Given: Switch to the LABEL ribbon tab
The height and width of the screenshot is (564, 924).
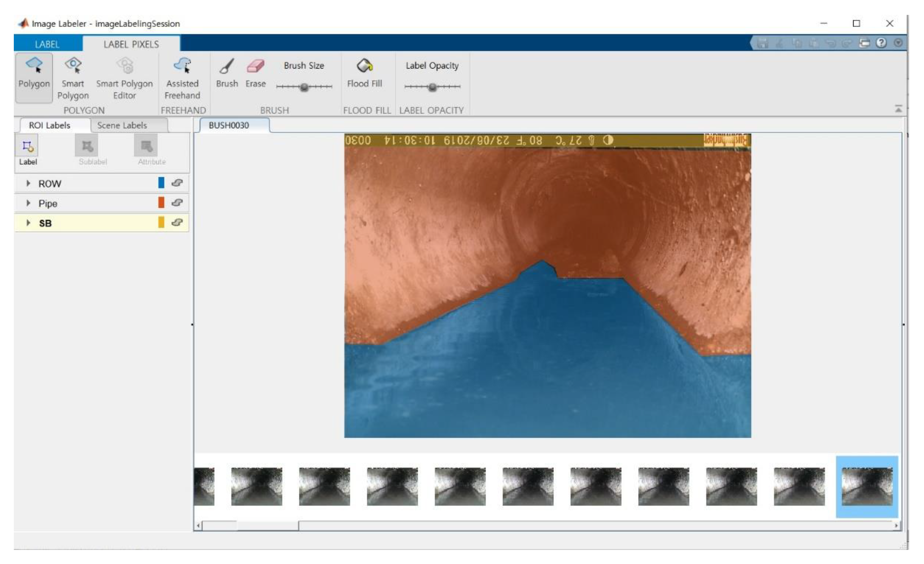Looking at the screenshot, I should click(47, 44).
